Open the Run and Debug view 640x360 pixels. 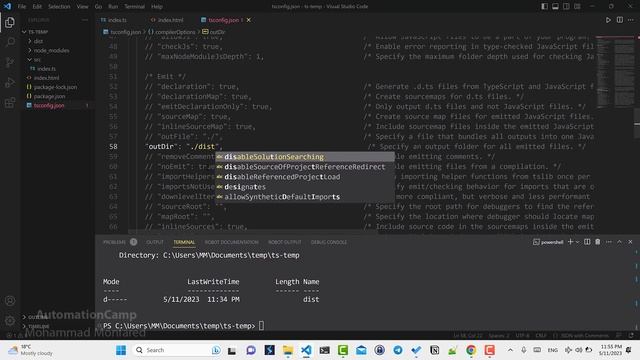click(x=10, y=82)
